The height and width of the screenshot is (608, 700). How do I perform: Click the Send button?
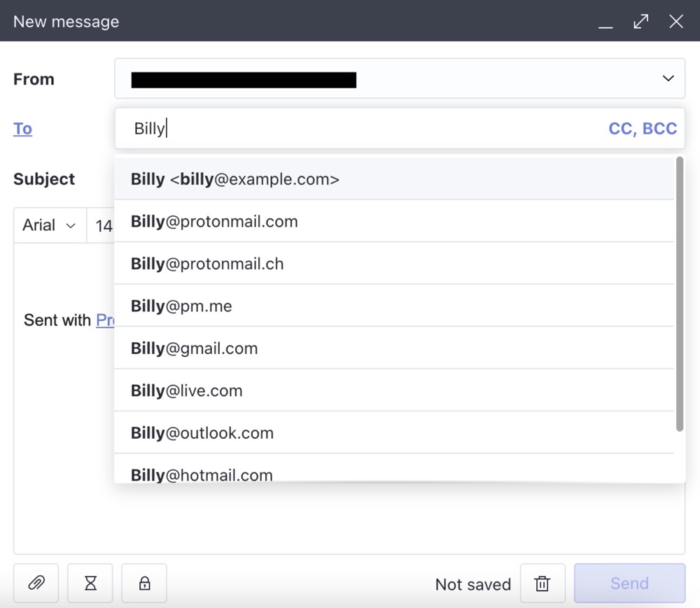[629, 583]
